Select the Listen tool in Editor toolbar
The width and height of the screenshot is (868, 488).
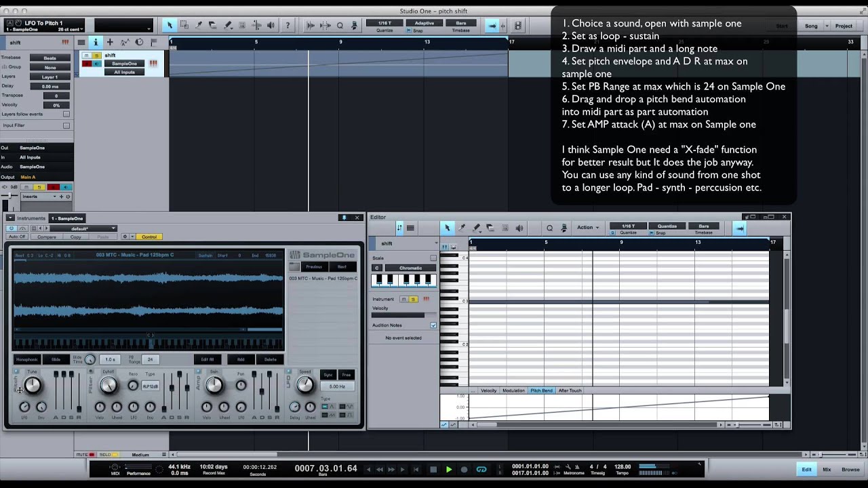click(519, 228)
